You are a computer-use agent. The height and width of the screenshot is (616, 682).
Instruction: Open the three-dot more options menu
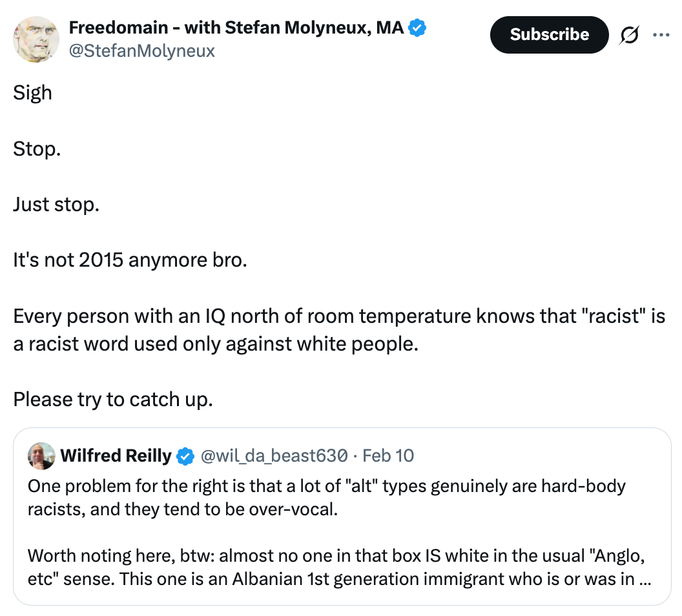[x=661, y=35]
